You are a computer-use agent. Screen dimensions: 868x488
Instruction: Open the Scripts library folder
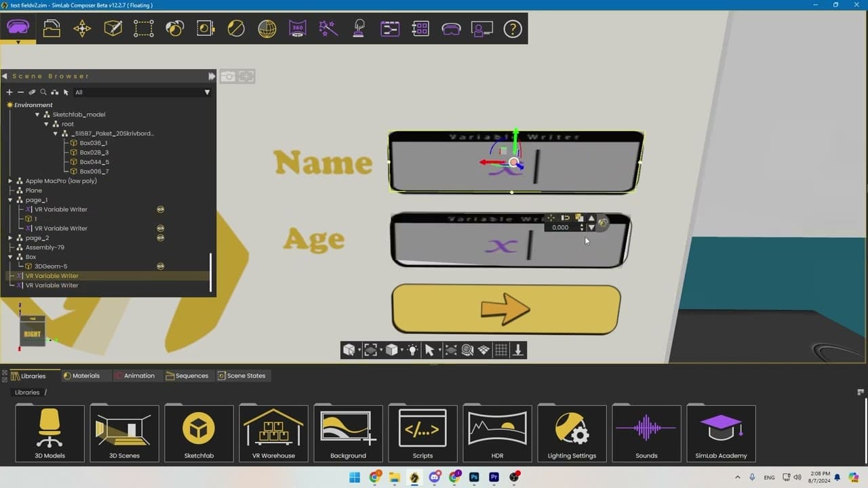click(422, 434)
